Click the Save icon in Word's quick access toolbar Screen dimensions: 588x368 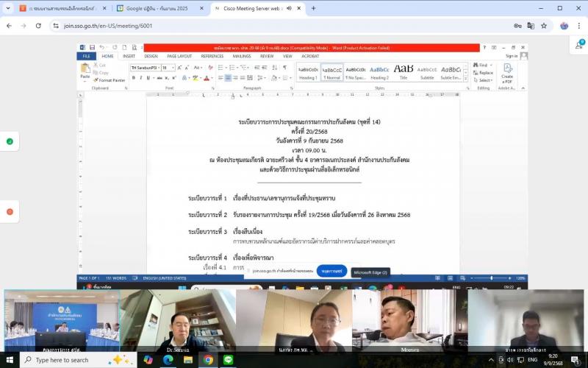point(93,47)
